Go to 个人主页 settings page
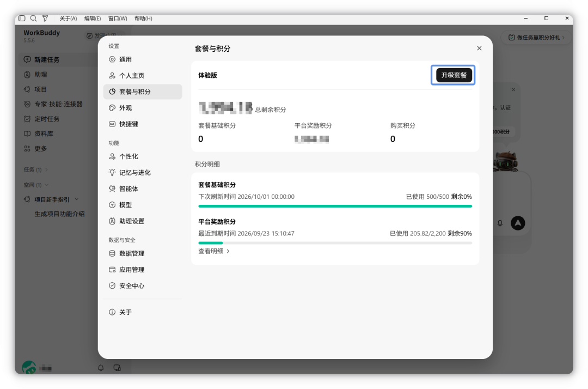This screenshot has height=389, width=588. pyautogui.click(x=143, y=75)
